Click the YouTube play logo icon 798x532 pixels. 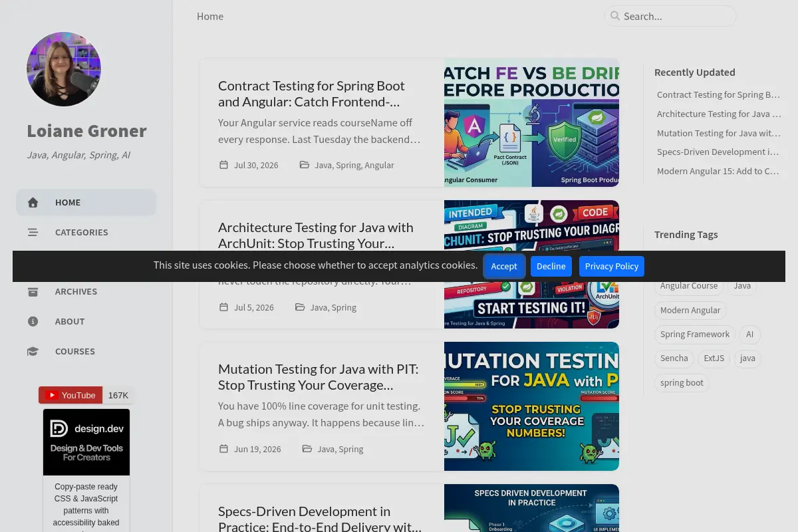(51, 395)
